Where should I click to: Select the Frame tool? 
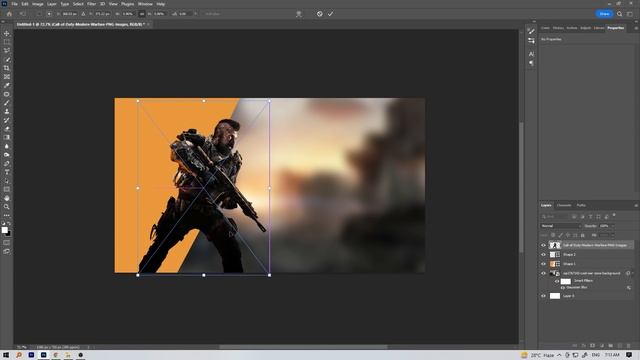[x=7, y=77]
